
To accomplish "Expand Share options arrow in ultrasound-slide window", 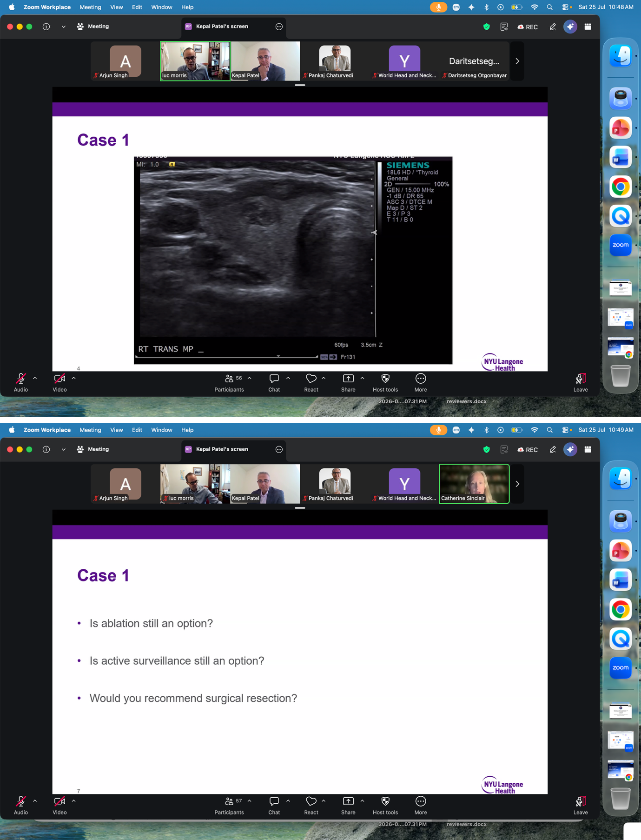I will click(362, 378).
